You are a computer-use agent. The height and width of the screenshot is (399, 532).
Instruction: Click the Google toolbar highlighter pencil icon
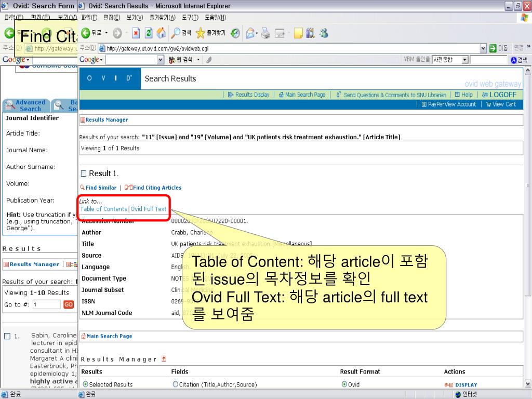pos(209,60)
